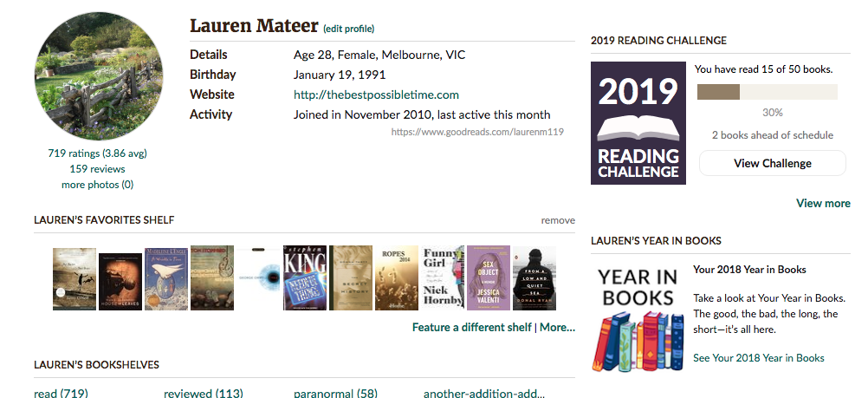The width and height of the screenshot is (868, 398).
Task: Open the 159 reviews link
Action: 97,169
